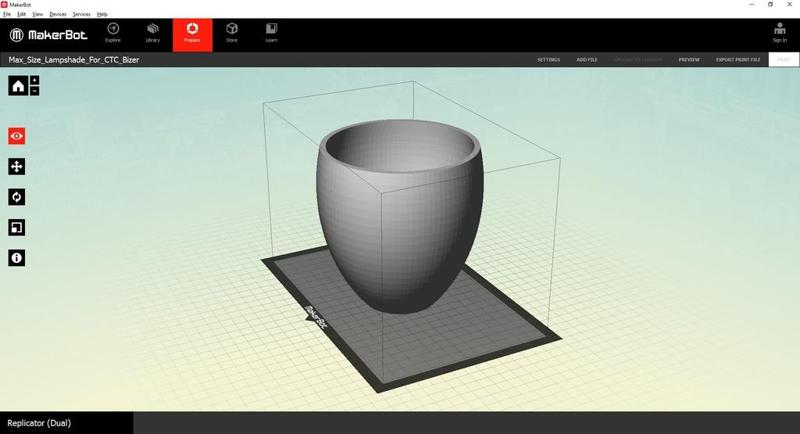Open the View menu

coord(38,14)
